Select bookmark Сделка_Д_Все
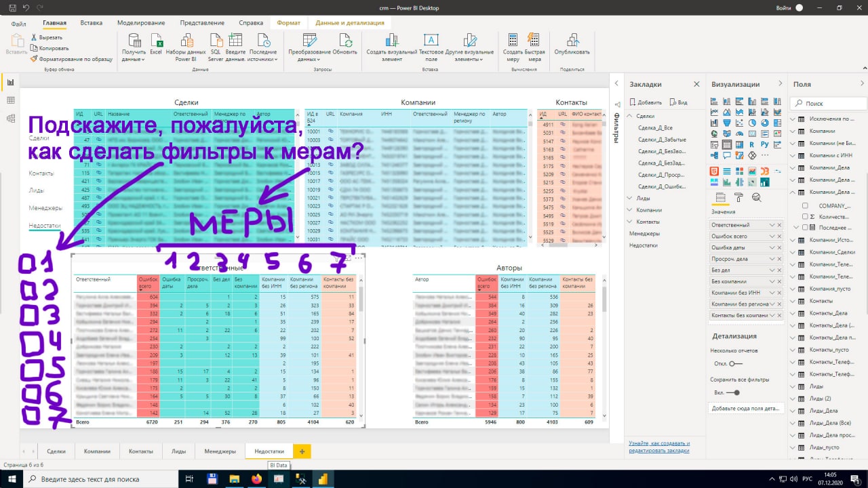 pyautogui.click(x=655, y=127)
